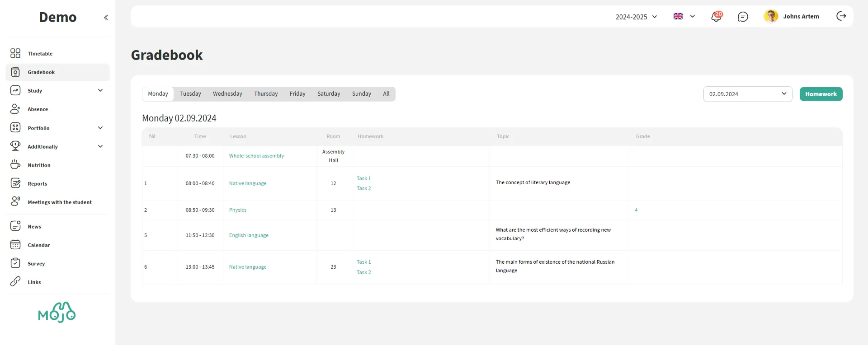Switch to the Wednesday tab

pyautogui.click(x=227, y=94)
